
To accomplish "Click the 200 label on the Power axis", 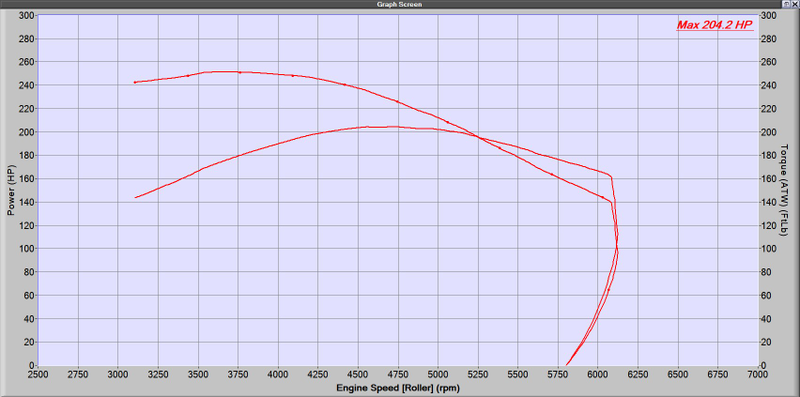I will 27,132.
